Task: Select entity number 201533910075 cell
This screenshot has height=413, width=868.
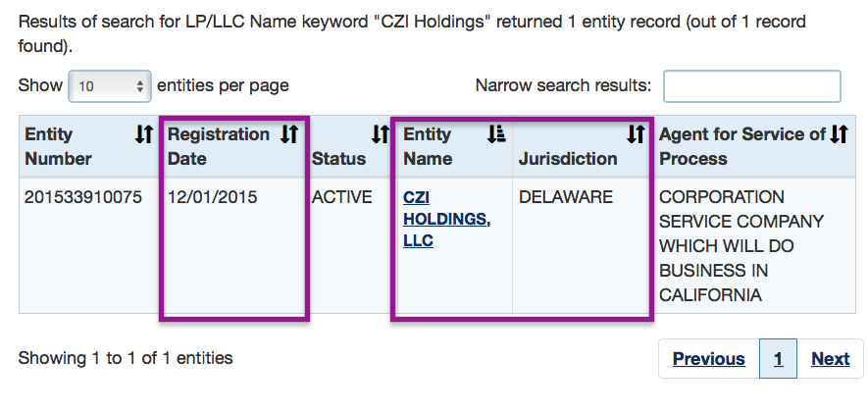Action: click(83, 197)
